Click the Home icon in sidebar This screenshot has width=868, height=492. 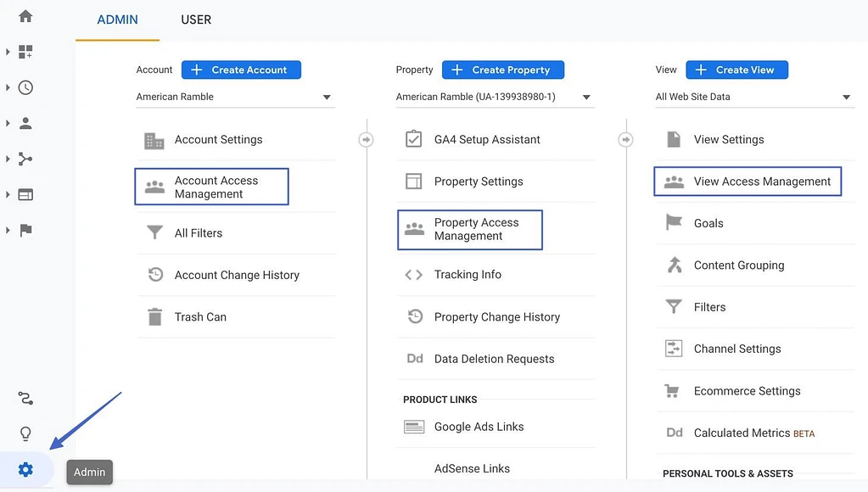[25, 16]
